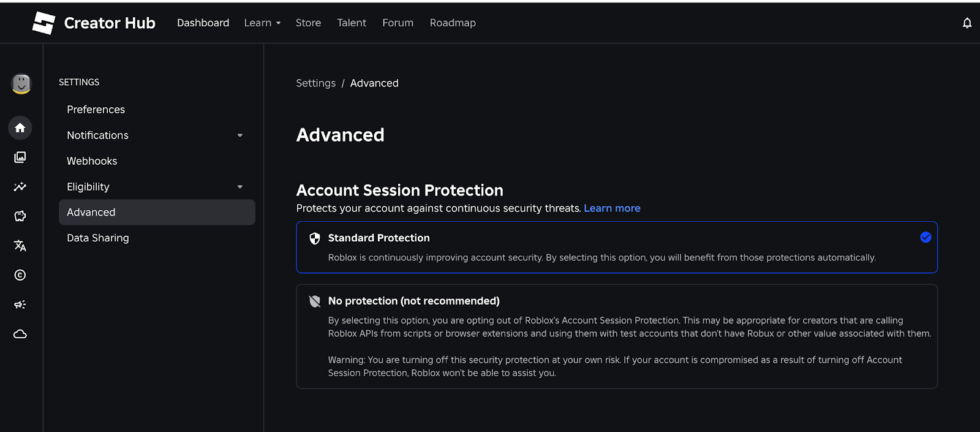The image size is (980, 432).
Task: Open Localization from the sidebar
Action: [20, 245]
